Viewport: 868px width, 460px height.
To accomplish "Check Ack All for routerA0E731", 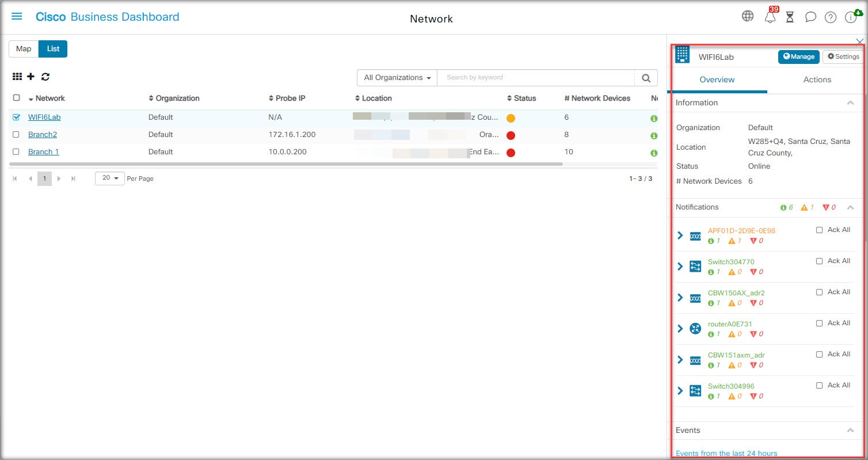I will coord(820,323).
